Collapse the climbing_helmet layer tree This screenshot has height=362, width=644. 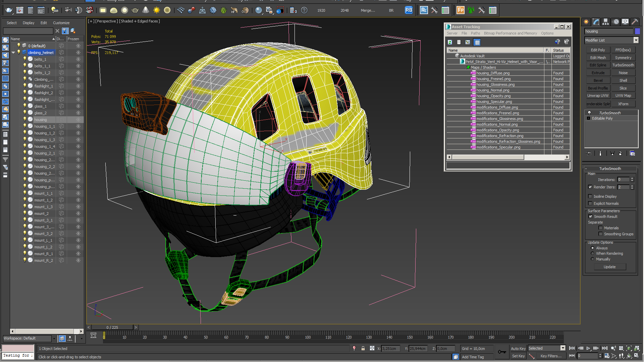13,53
